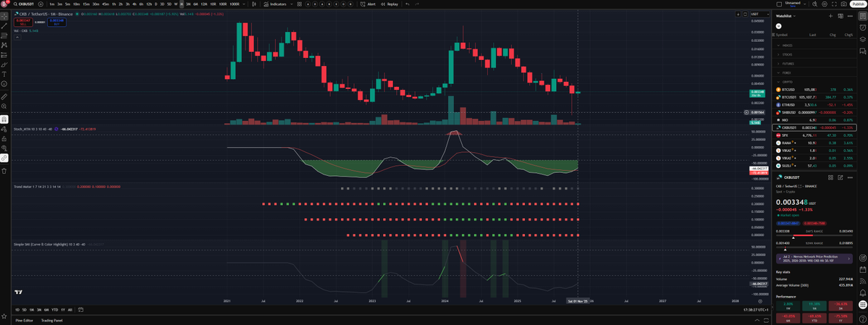This screenshot has height=325, width=868.
Task: Open the chats sidebar icon
Action: pyautogui.click(x=862, y=50)
